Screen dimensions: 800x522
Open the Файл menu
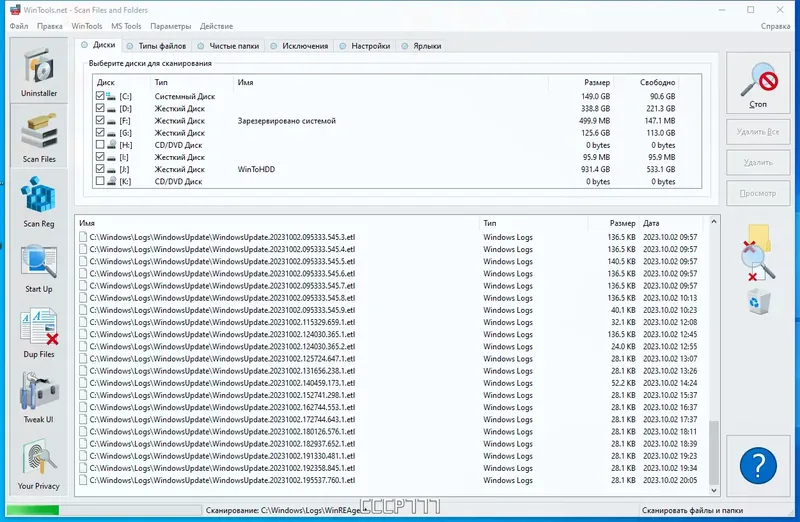click(19, 26)
